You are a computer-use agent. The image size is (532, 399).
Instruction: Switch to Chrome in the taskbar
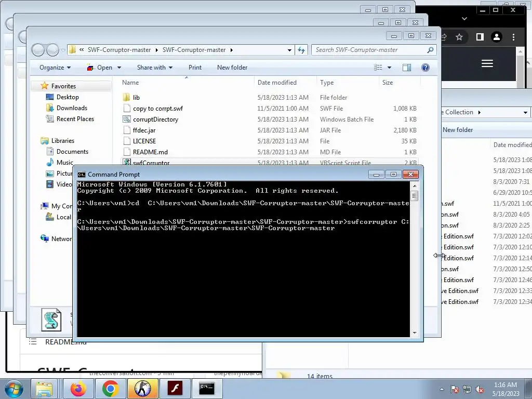click(x=110, y=389)
